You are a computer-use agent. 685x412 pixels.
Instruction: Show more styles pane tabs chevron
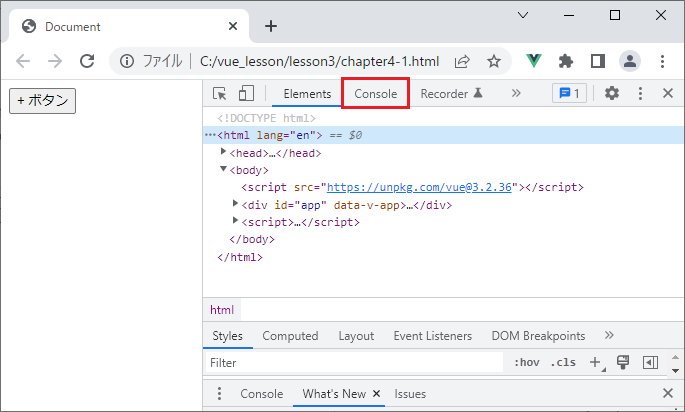tap(609, 335)
